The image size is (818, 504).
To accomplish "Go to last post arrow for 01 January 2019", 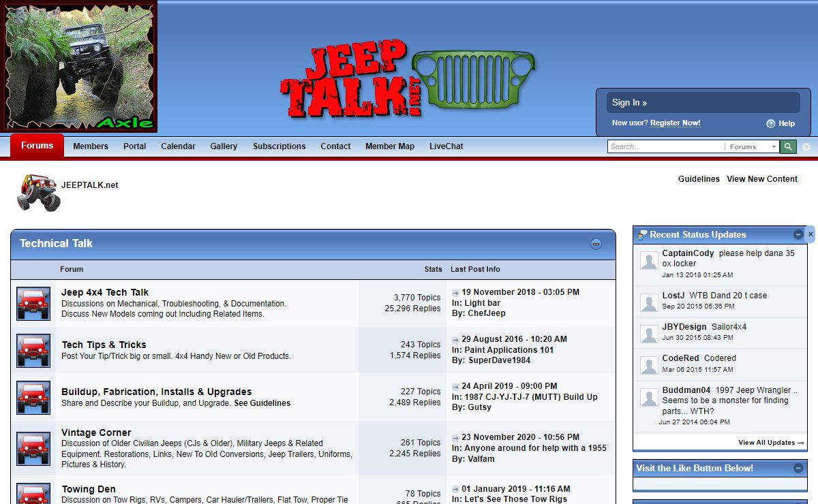I will tap(455, 490).
